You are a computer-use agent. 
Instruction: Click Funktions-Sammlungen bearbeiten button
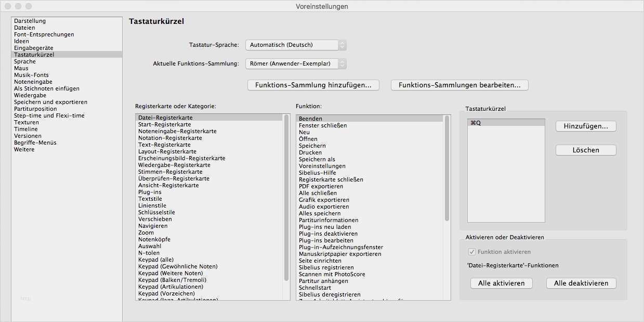[459, 85]
